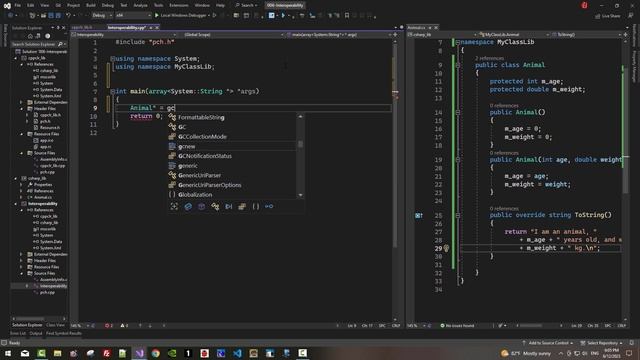Click the Save All toolbar icon
640x360 pixels.
click(58, 16)
